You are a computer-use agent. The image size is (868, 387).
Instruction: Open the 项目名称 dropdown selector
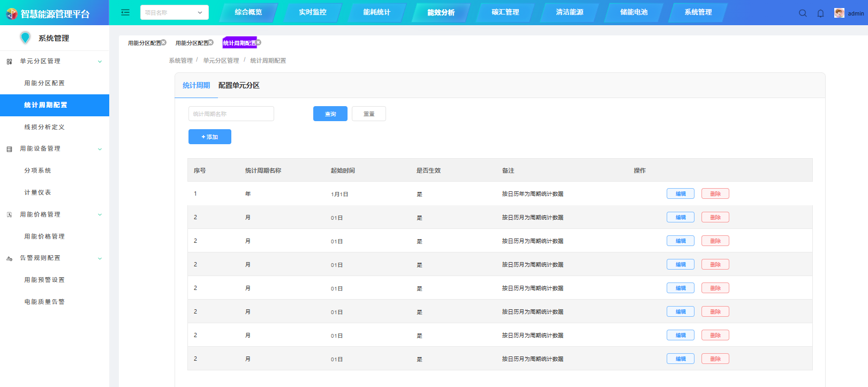(x=174, y=12)
